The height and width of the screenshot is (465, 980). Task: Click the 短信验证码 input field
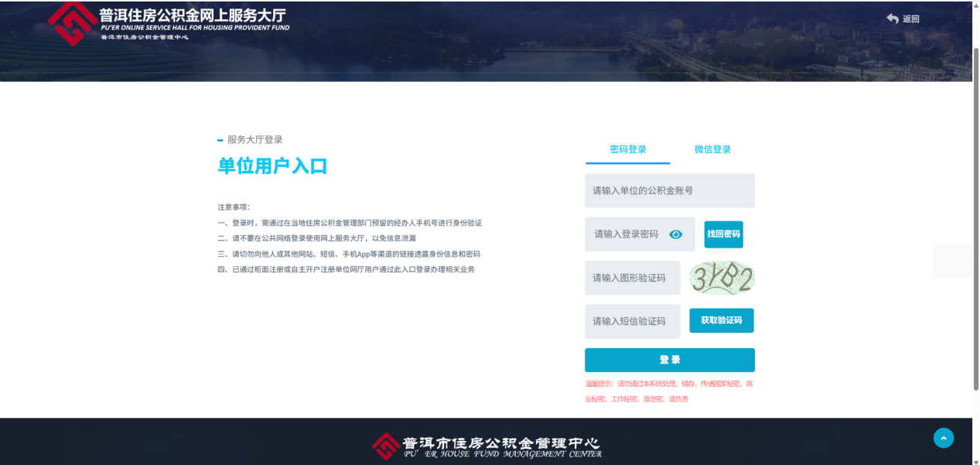coord(632,321)
